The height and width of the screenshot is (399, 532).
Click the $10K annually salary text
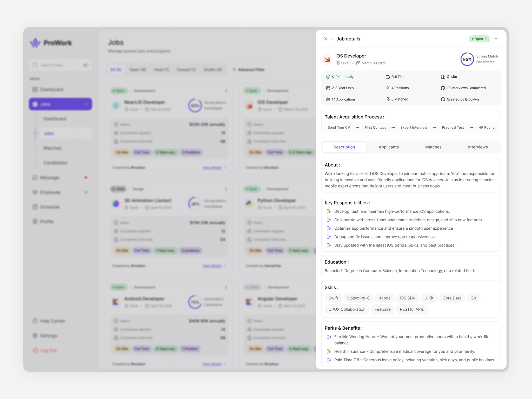pos(343,77)
